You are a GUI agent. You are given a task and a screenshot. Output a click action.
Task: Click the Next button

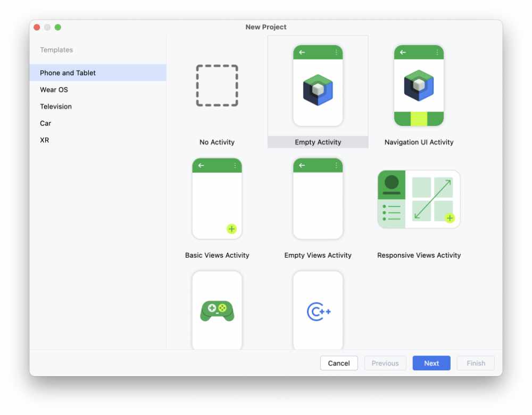[431, 363]
